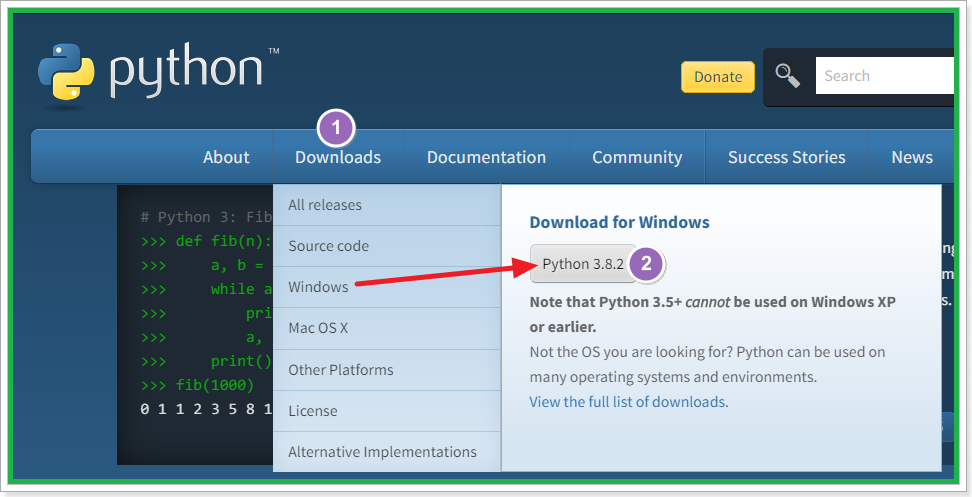Open View the full list of downloads link
The image size is (972, 497).
click(x=627, y=402)
